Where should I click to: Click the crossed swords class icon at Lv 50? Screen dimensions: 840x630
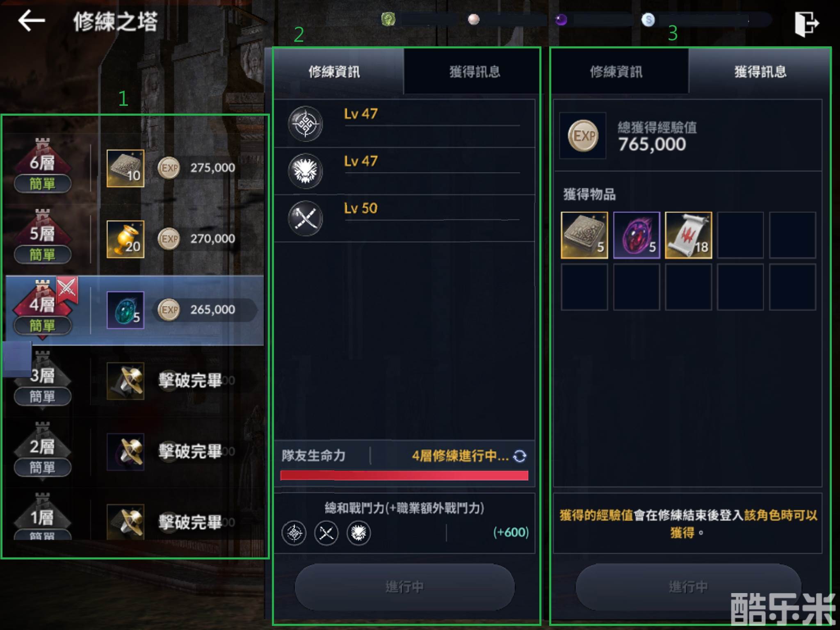[x=306, y=218]
